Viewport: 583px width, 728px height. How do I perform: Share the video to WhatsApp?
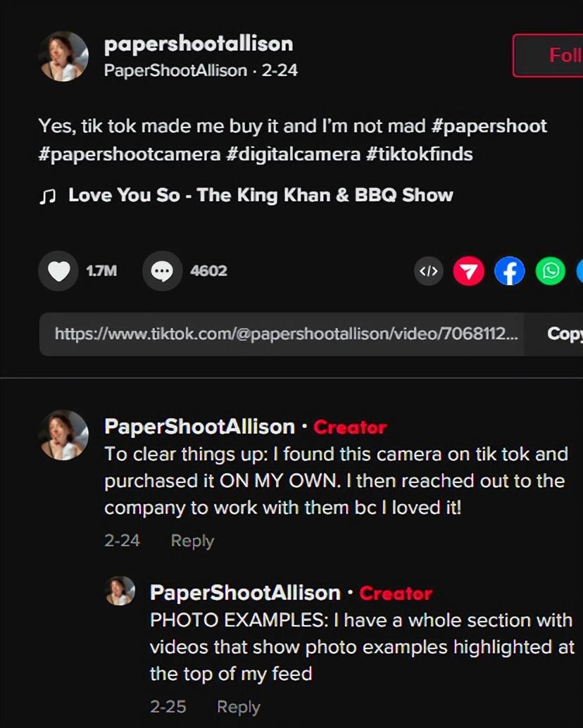coord(551,271)
